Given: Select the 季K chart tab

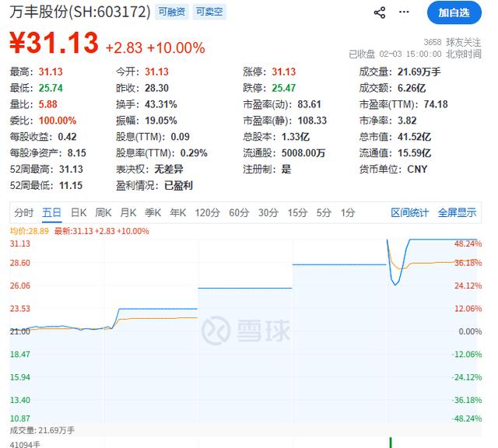Looking at the screenshot, I should tap(153, 212).
